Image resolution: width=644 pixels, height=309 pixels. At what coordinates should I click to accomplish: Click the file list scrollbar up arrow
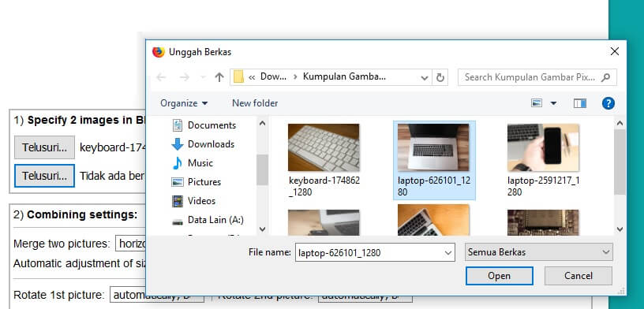click(x=620, y=123)
